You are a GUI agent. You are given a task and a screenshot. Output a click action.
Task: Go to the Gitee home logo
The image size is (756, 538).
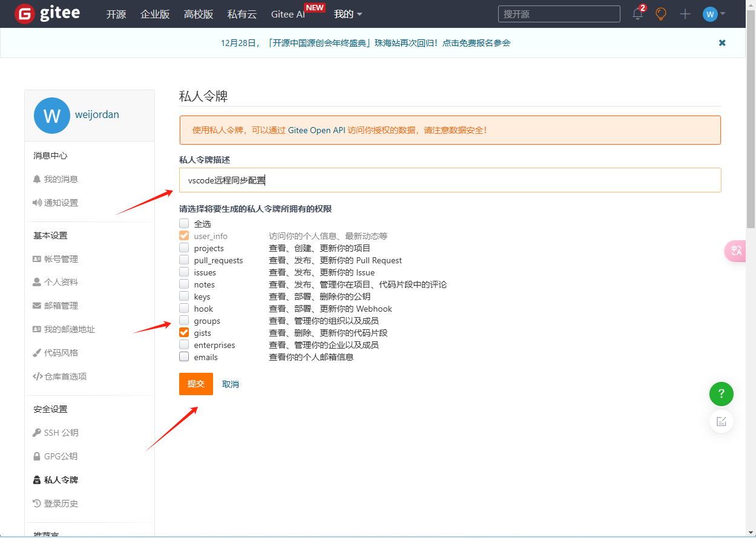point(48,13)
